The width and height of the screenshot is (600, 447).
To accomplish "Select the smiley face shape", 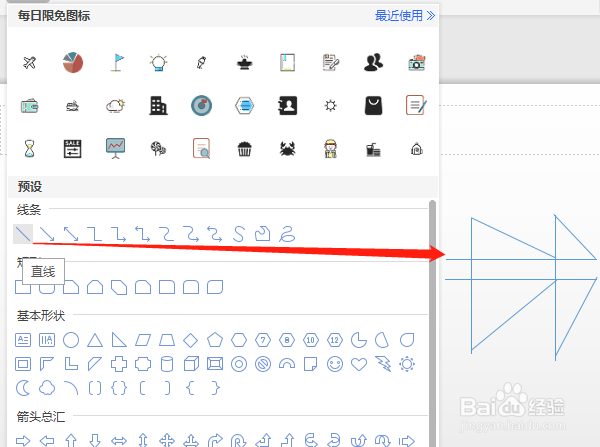I will [x=335, y=364].
